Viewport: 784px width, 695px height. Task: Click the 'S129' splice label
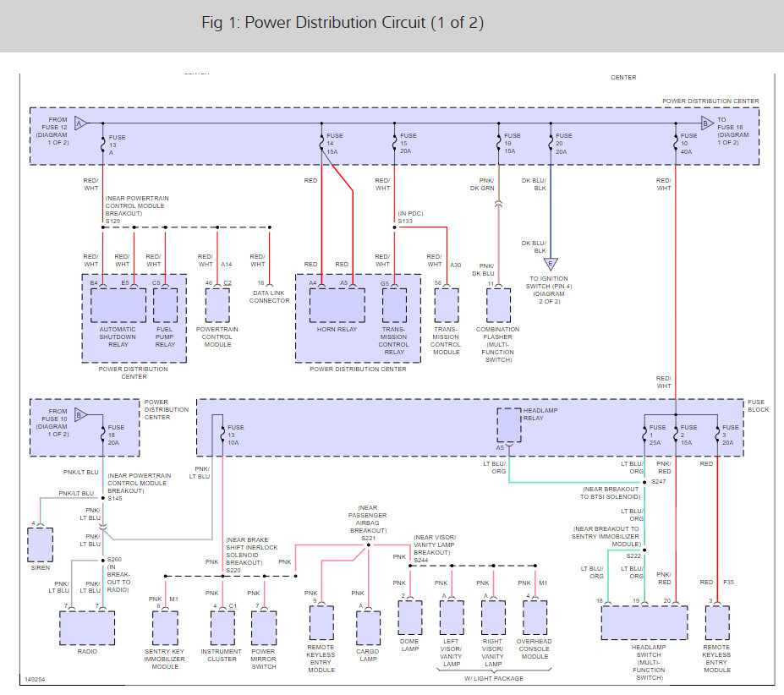click(112, 221)
